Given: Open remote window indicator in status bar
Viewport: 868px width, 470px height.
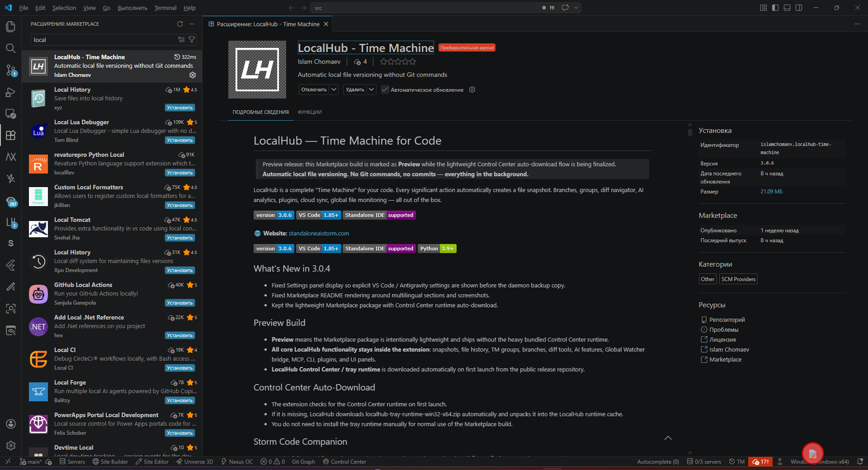Looking at the screenshot, I should (8, 461).
